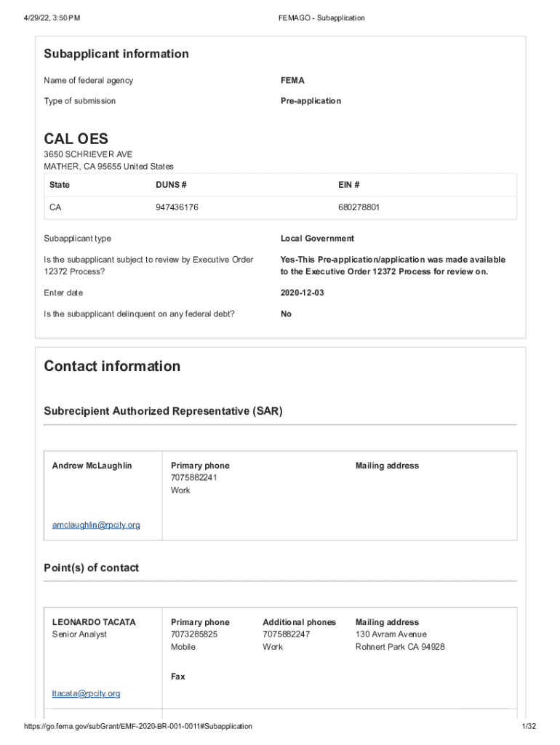The height and width of the screenshot is (745, 560).
Task: Click the Contact information heading
Action: (112, 366)
